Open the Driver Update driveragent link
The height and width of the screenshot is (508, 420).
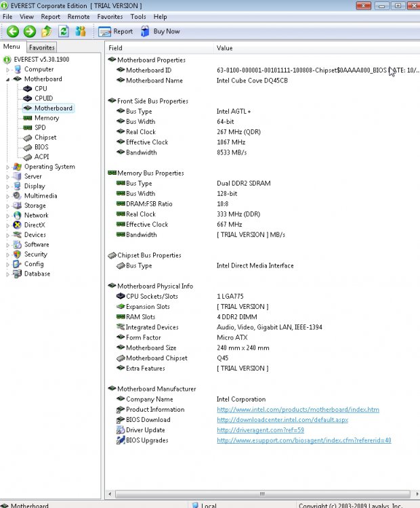pyautogui.click(x=260, y=430)
